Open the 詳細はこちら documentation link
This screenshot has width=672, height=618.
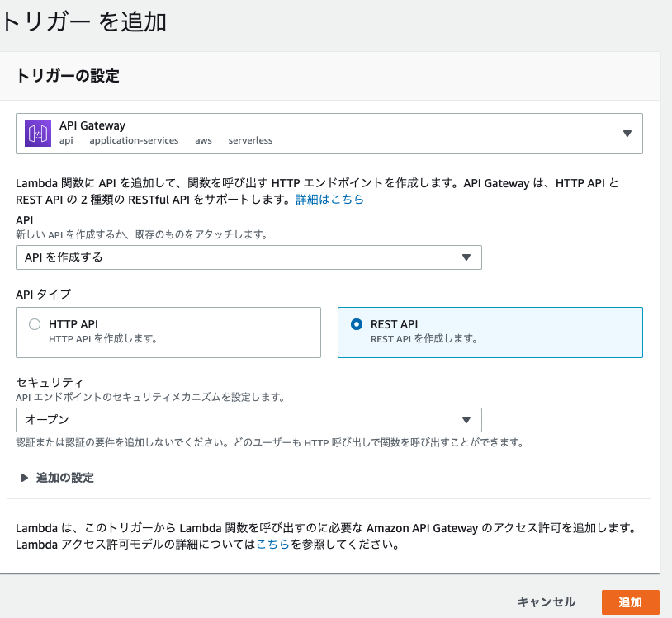[329, 199]
